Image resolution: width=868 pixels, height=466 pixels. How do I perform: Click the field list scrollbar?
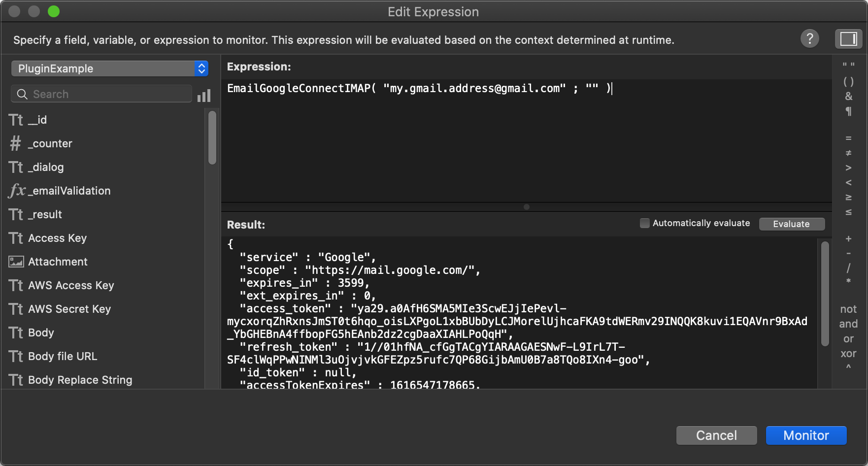pos(212,137)
